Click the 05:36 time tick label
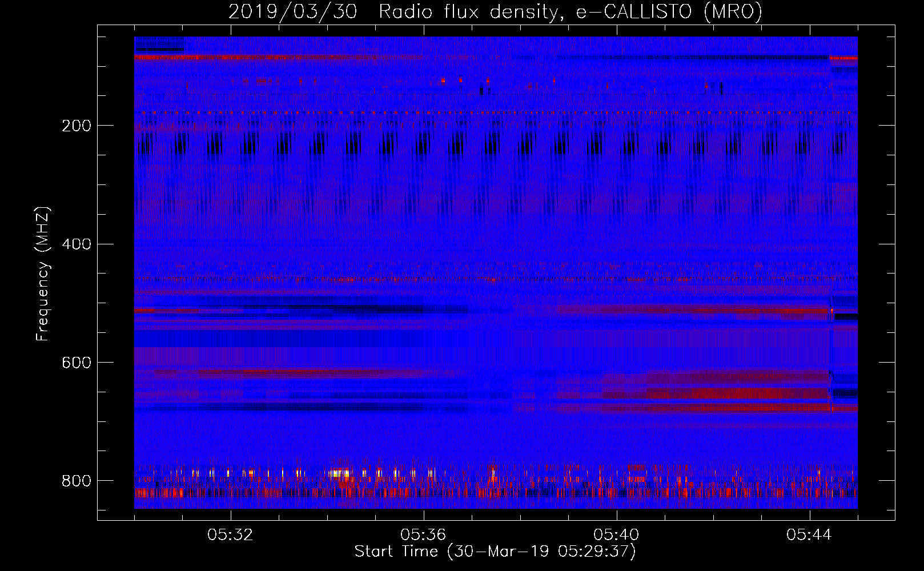 click(x=423, y=535)
